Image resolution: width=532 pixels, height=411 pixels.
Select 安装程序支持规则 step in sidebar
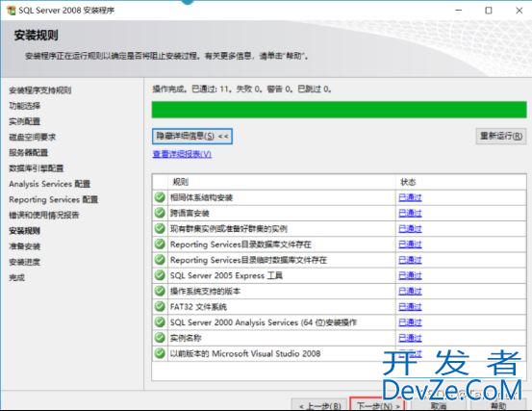point(40,90)
